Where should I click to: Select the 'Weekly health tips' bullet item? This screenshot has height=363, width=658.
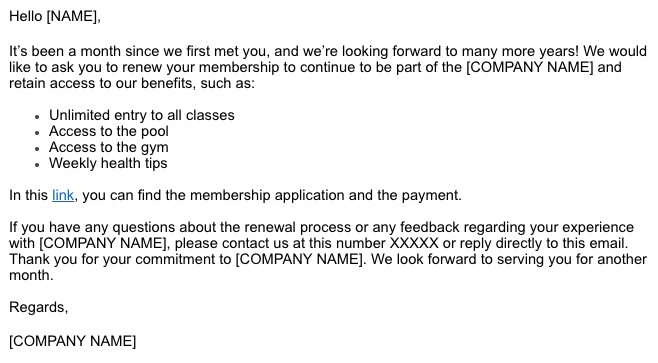pos(108,163)
